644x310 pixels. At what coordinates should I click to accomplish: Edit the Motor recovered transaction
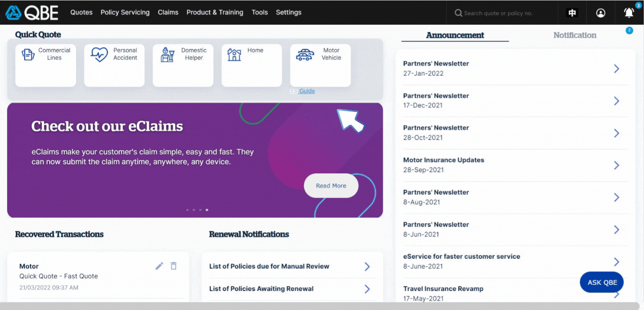(159, 266)
